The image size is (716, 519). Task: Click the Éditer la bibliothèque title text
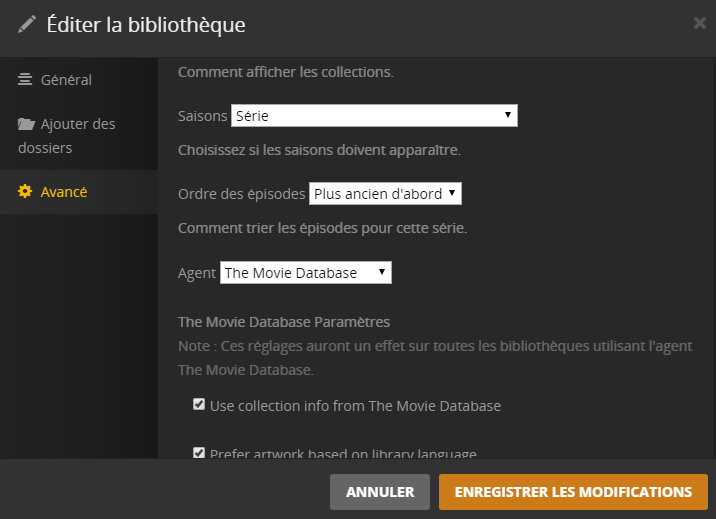tap(146, 25)
